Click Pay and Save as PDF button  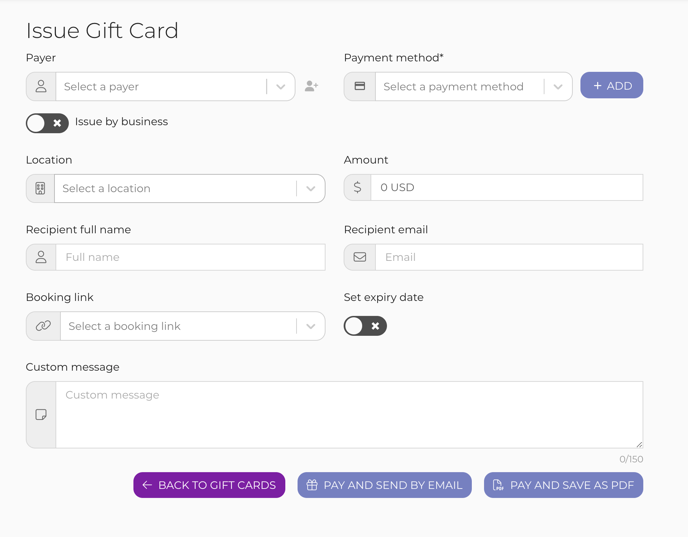(563, 485)
